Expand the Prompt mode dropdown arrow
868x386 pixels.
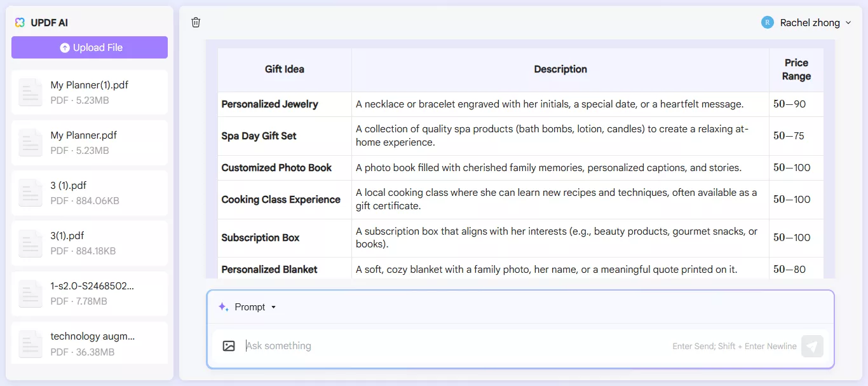[274, 307]
